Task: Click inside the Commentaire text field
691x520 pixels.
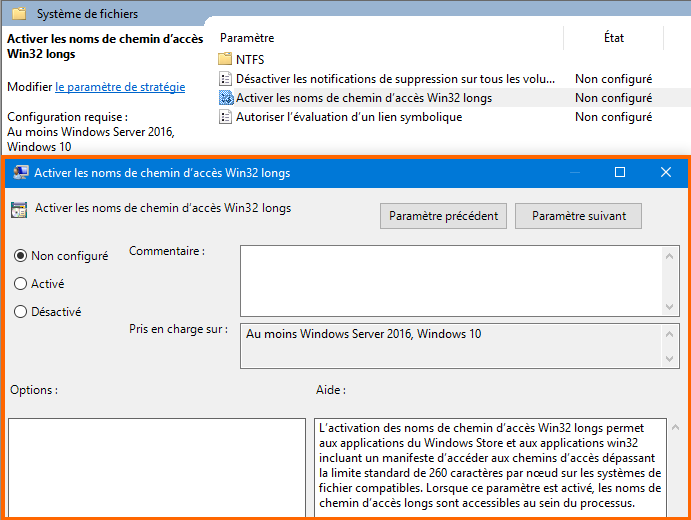Action: click(450, 280)
